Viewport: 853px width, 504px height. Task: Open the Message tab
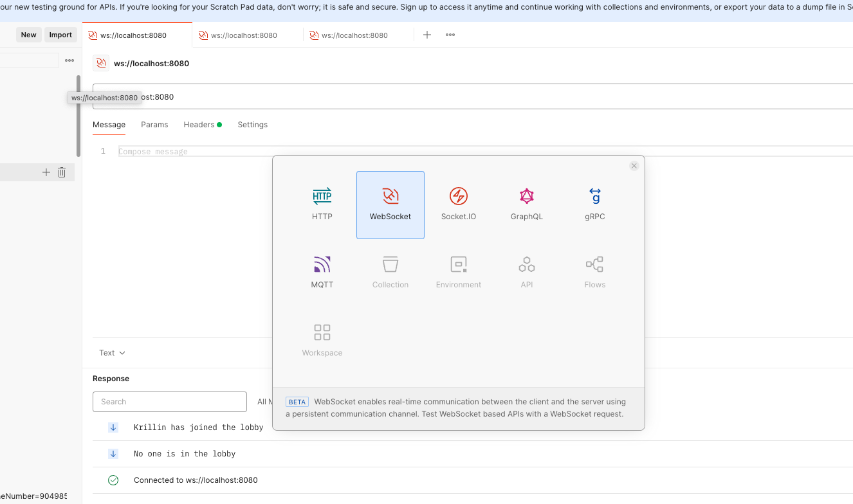[x=109, y=125]
